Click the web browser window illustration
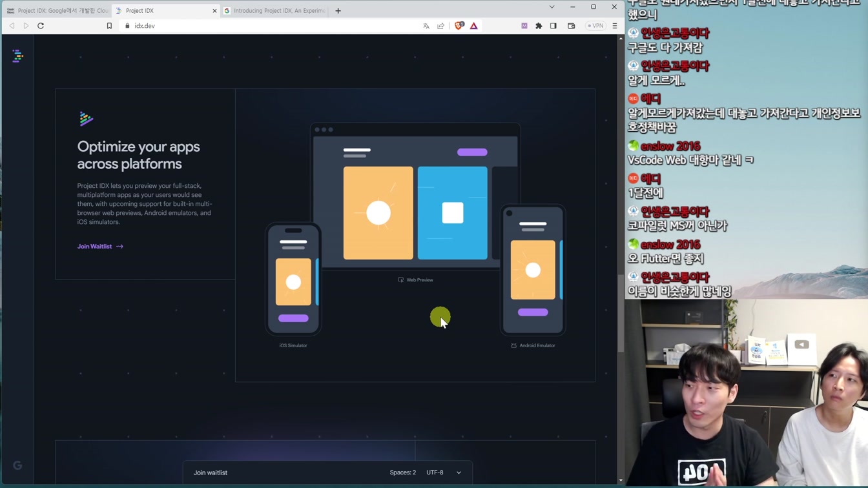Image resolution: width=868 pixels, height=488 pixels. coord(415,196)
